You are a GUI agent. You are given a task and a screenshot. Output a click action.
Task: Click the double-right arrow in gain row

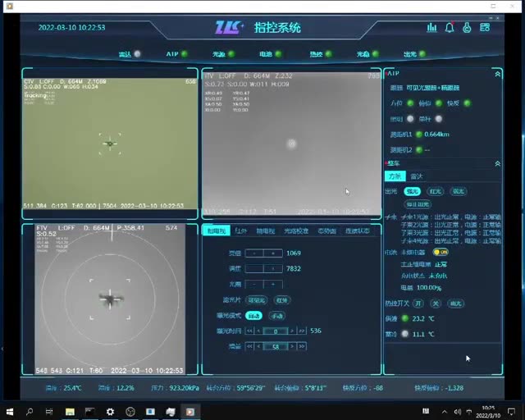[302, 346]
